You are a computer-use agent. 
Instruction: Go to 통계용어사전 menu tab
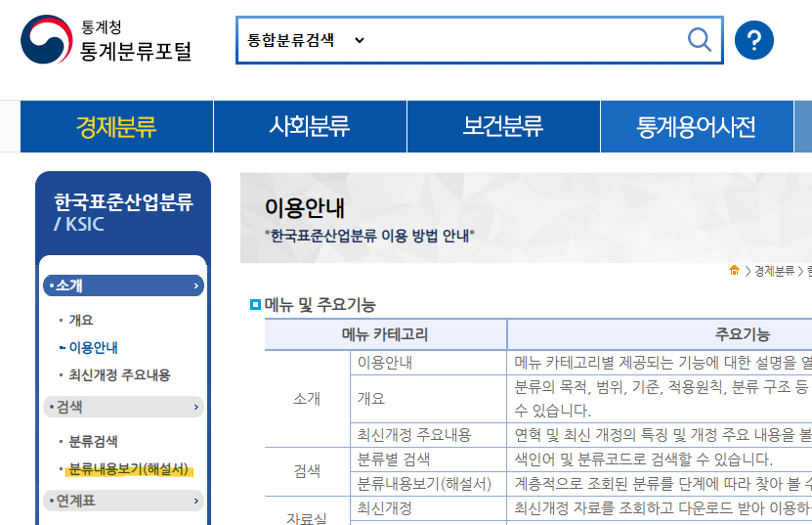(696, 127)
